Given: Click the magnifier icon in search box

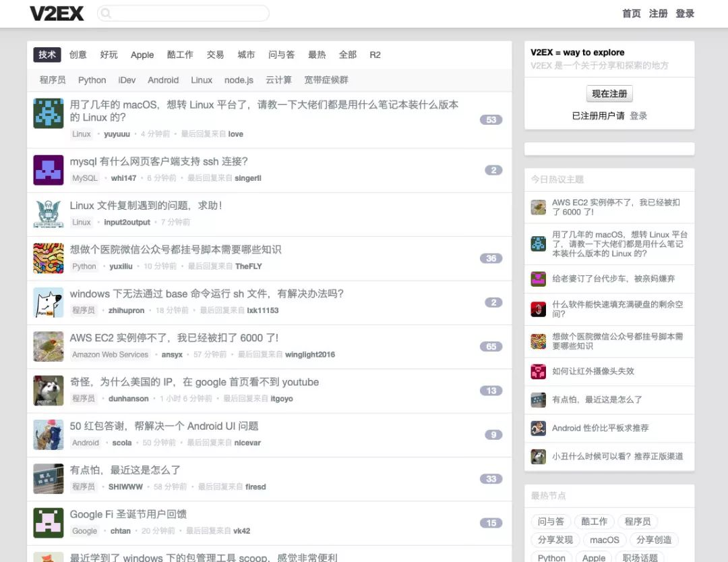Looking at the screenshot, I should pyautogui.click(x=106, y=13).
